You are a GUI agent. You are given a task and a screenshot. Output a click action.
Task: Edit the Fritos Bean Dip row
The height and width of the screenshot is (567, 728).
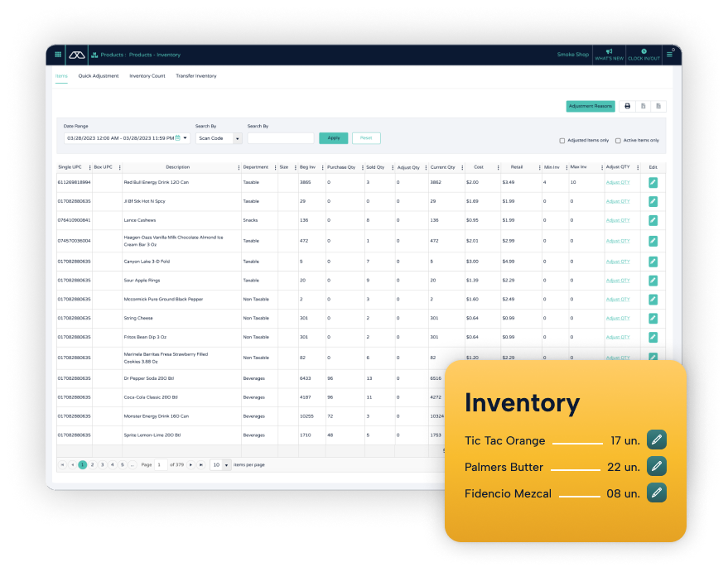tap(653, 338)
